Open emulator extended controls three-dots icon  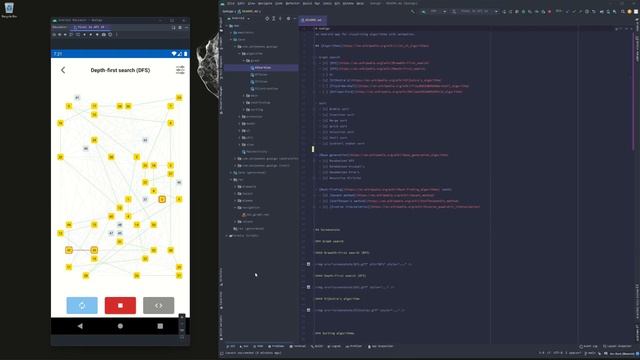click(116, 35)
